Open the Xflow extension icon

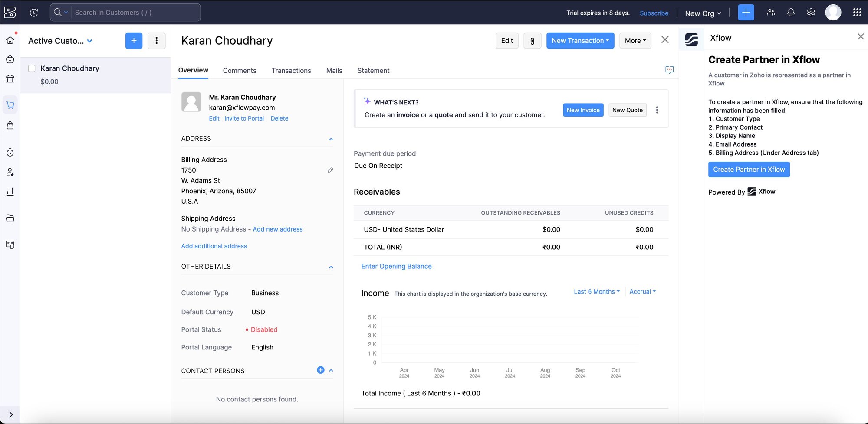(x=691, y=39)
